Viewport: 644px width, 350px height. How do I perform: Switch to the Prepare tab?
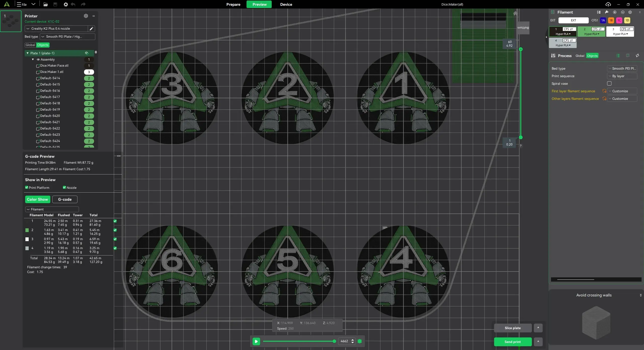pyautogui.click(x=233, y=4)
